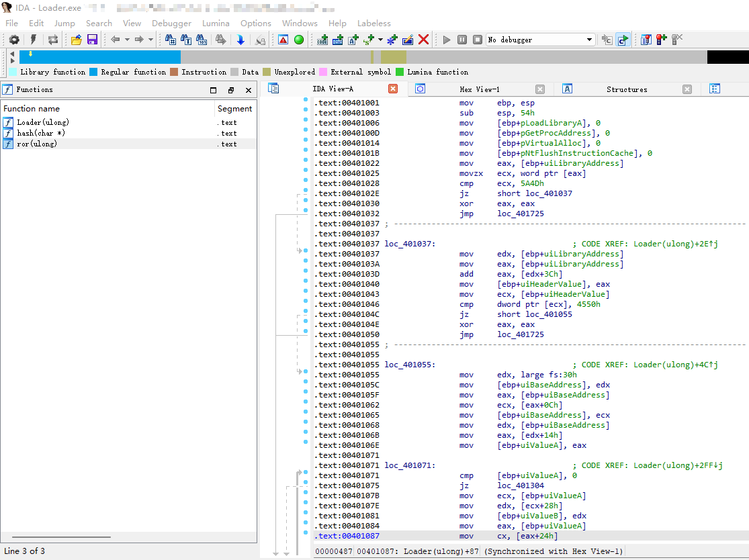The height and width of the screenshot is (560, 749).
Task: Click the lightning bolt toolbar icon
Action: click(34, 40)
